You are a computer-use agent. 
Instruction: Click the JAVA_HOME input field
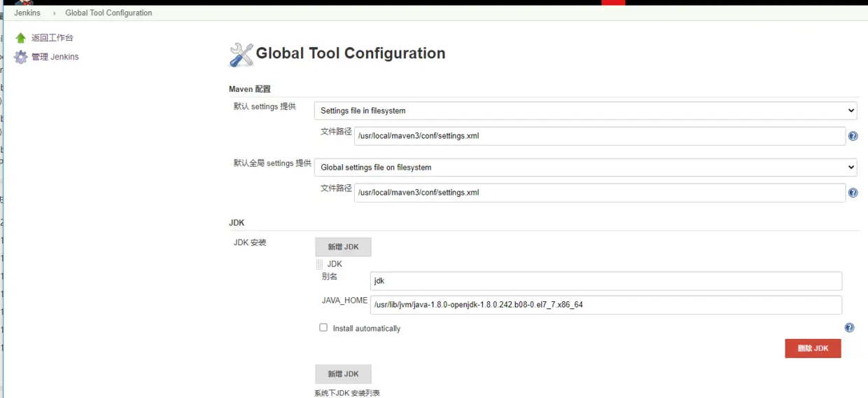(606, 305)
